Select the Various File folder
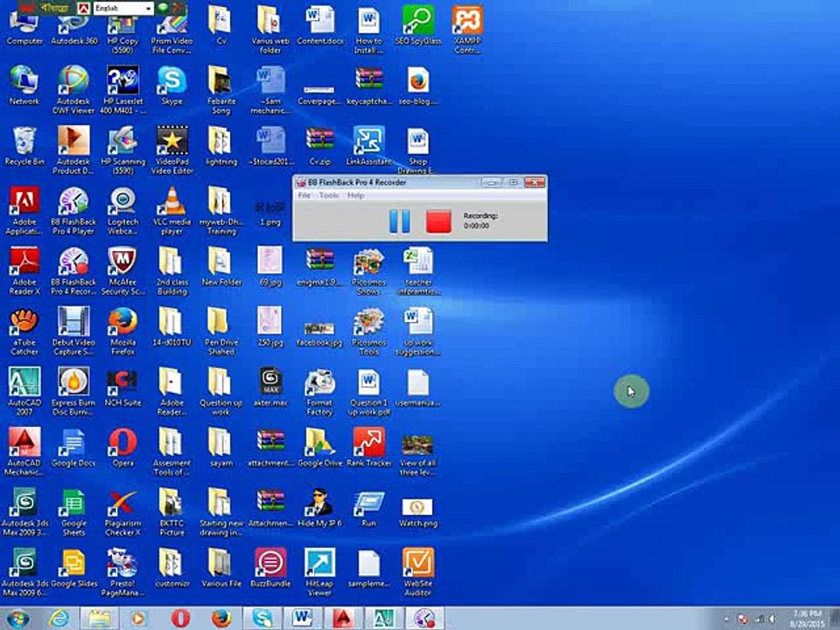 tap(221, 569)
